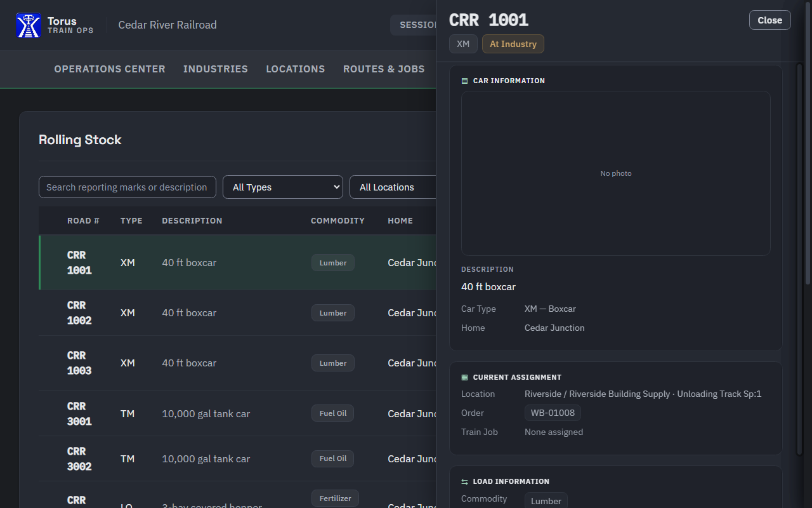Switch to the Locations tab
The height and width of the screenshot is (508, 812).
(x=296, y=69)
